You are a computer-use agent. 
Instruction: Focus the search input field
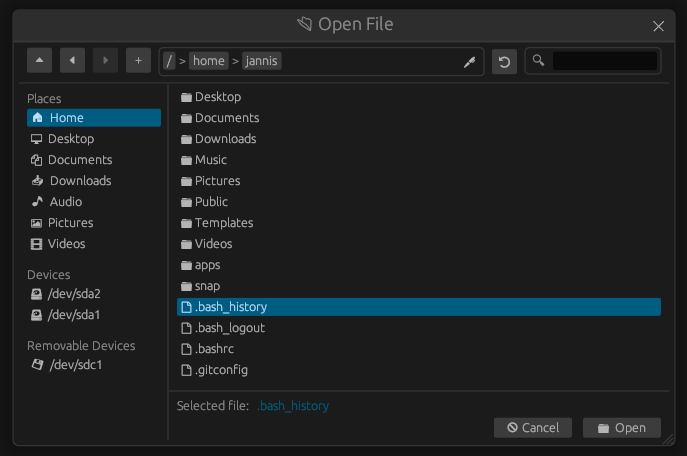(605, 61)
